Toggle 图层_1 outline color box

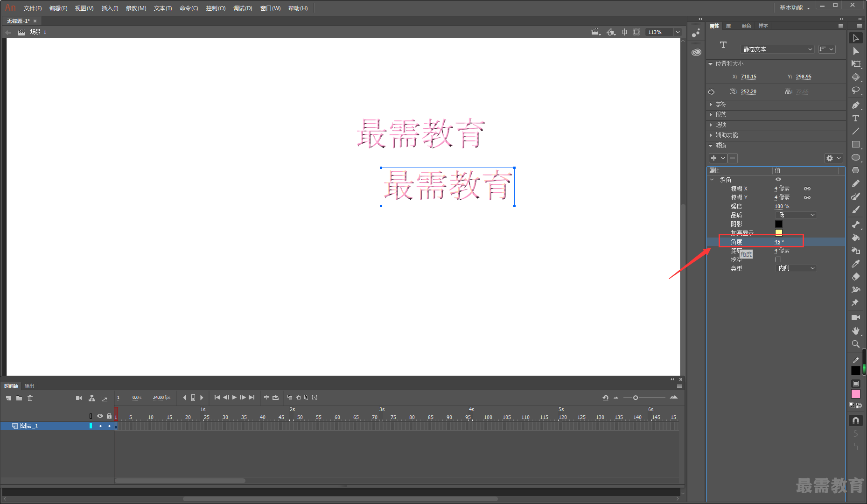91,426
